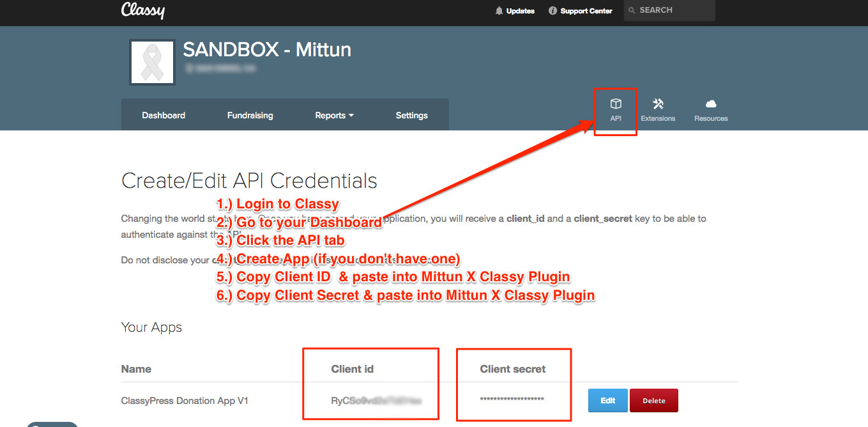Viewport: 868px width, 427px height.
Task: Click the organization ribbon avatar thumbnail
Action: [152, 63]
